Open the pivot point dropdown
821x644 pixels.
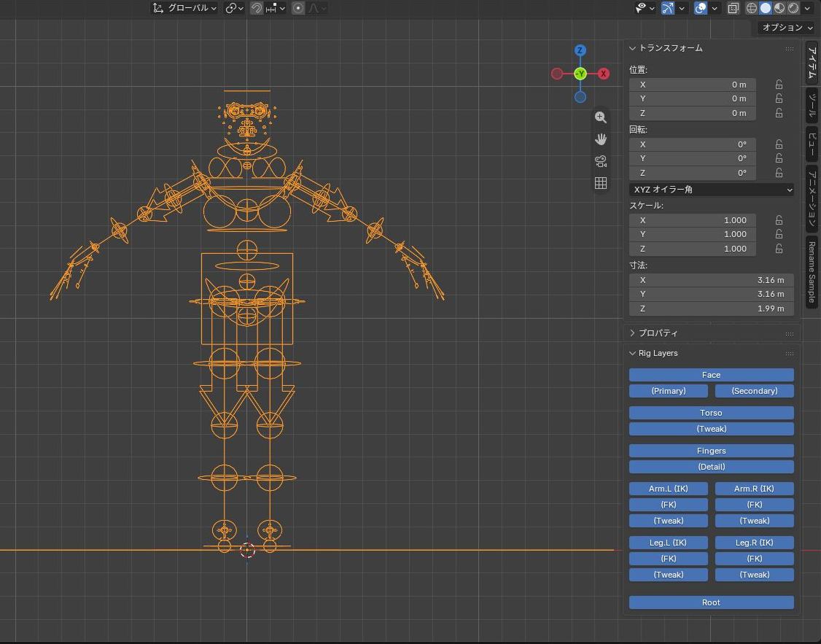(234, 8)
